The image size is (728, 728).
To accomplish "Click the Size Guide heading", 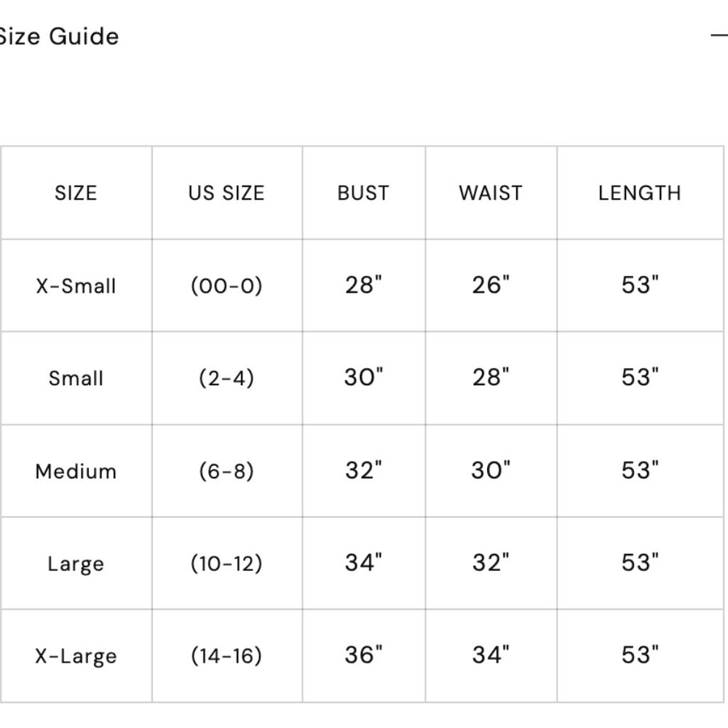I will pos(58,36).
